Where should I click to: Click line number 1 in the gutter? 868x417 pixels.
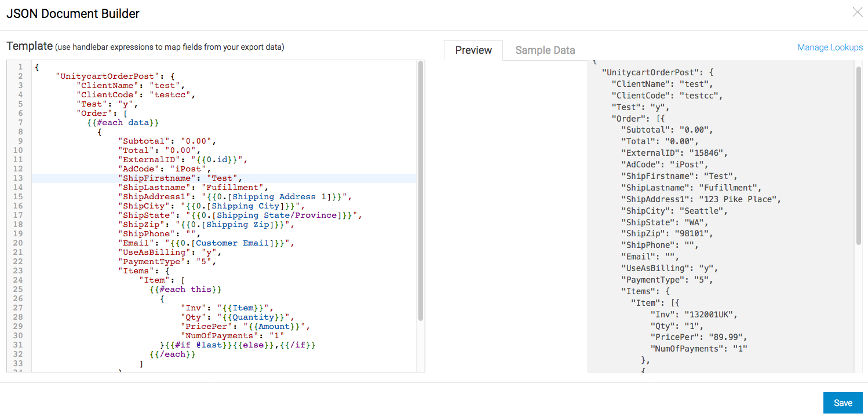(x=20, y=67)
